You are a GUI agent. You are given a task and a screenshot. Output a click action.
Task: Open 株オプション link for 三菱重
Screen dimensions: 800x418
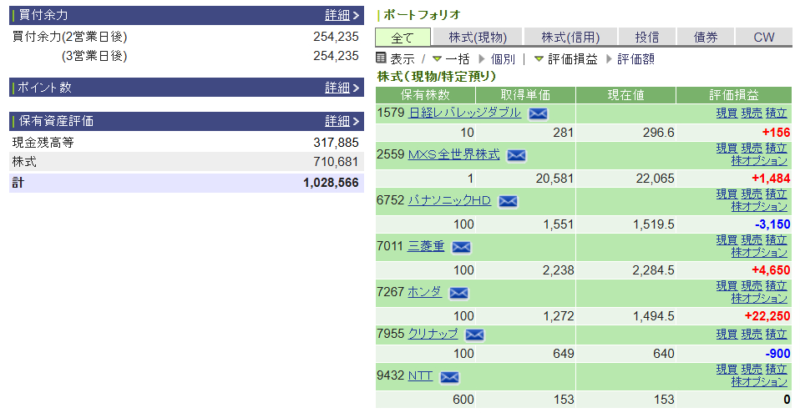pos(759,253)
